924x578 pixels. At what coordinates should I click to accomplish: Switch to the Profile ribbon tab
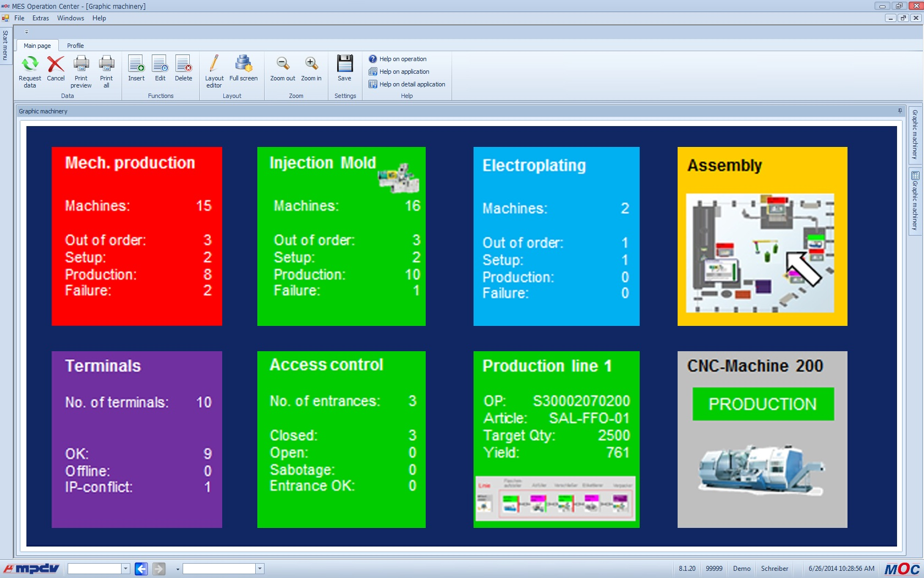(75, 46)
